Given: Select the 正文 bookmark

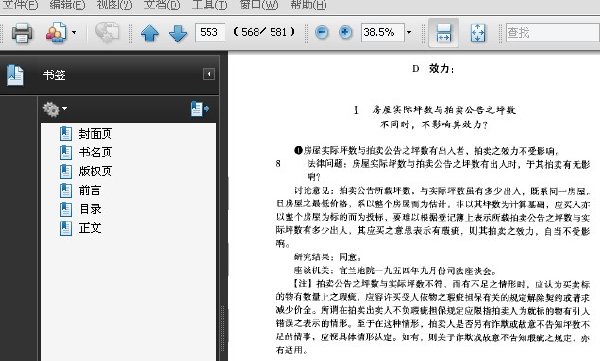Looking at the screenshot, I should point(90,228).
